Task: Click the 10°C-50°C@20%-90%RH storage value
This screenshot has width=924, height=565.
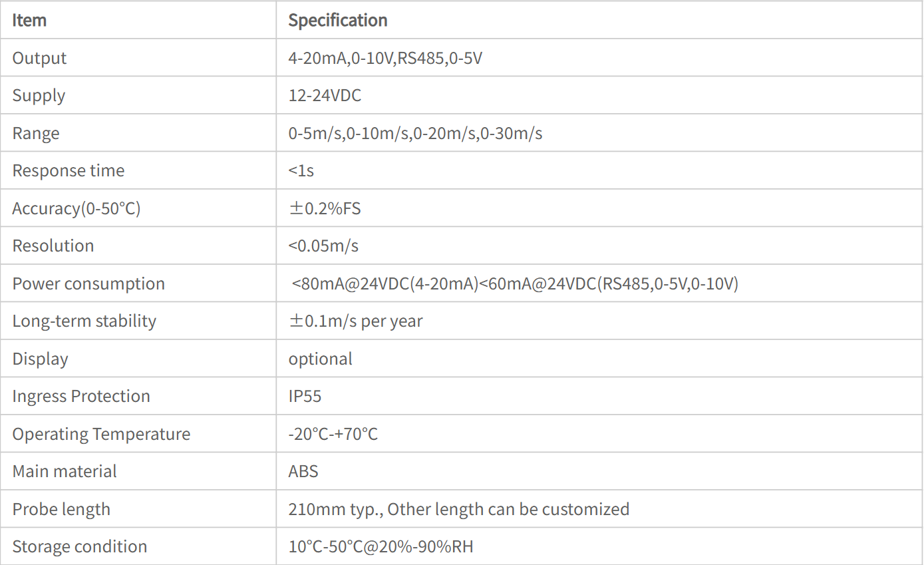Action: (x=381, y=546)
